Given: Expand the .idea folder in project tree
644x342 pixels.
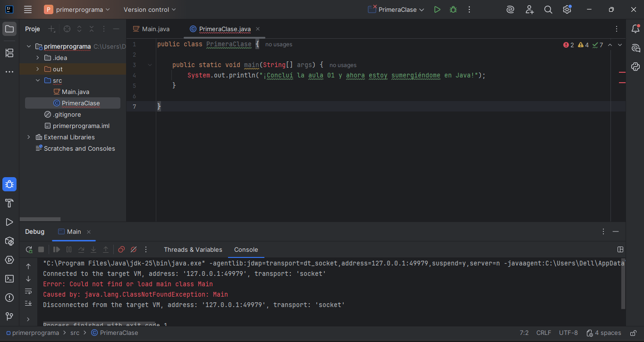Looking at the screenshot, I should pyautogui.click(x=38, y=58).
